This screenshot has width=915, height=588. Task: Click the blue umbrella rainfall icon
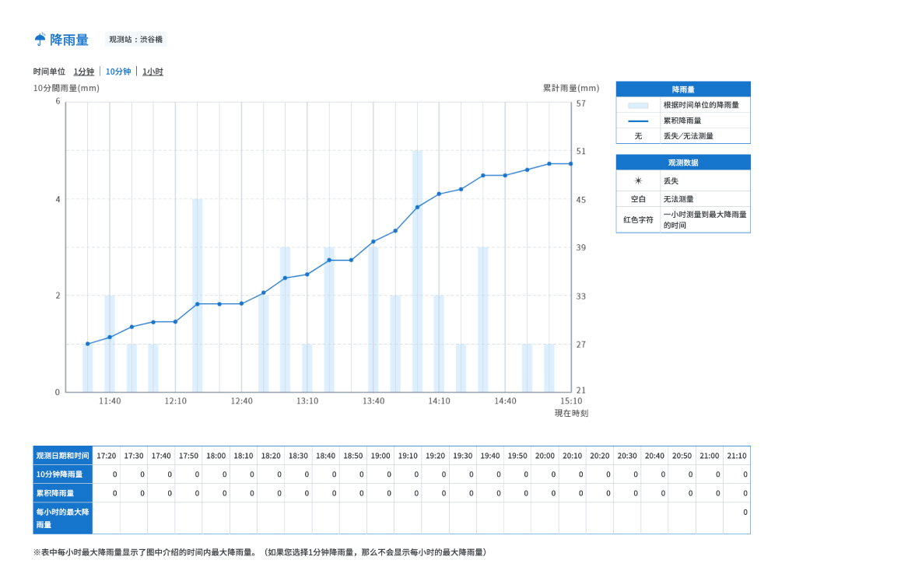40,39
